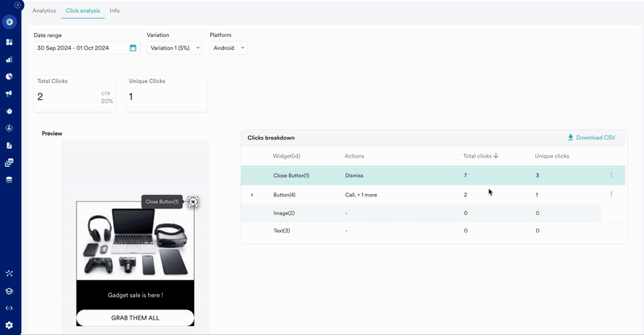Click the Download CSV link
Viewport: 644px width, 335px height.
tap(591, 138)
